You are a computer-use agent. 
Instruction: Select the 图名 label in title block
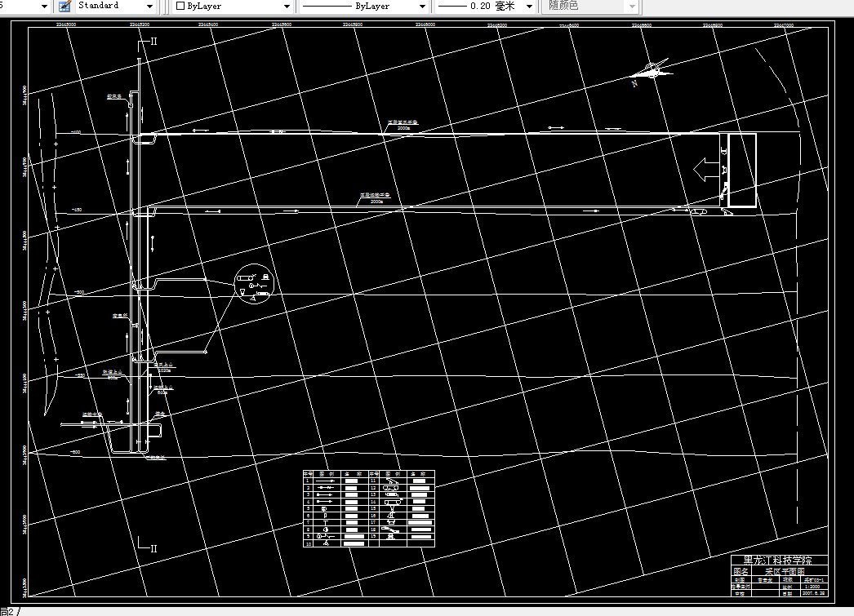pyautogui.click(x=741, y=571)
